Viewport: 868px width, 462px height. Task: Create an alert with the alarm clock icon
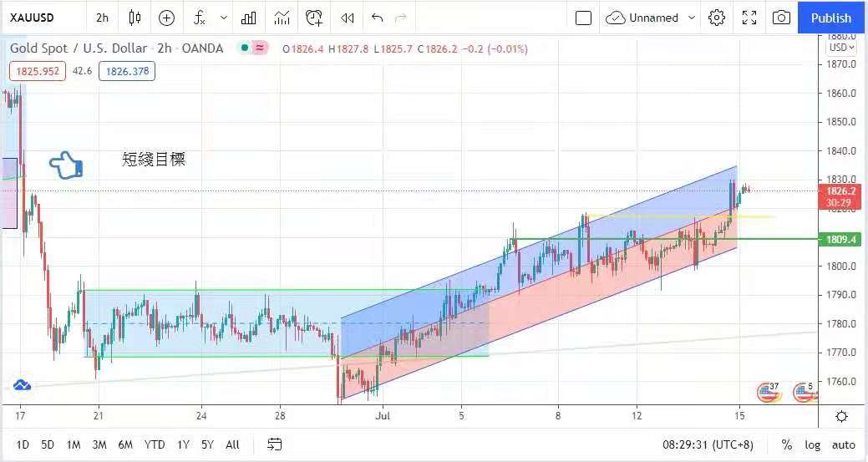pyautogui.click(x=314, y=18)
